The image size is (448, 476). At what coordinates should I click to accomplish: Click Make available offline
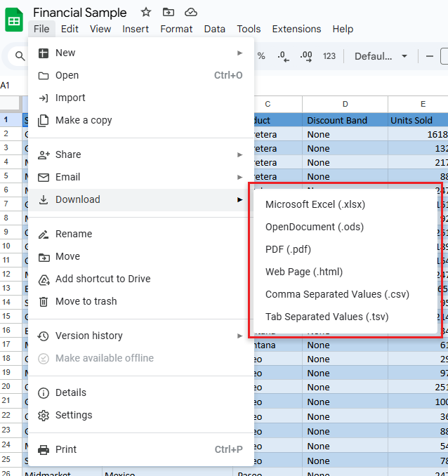141,358
